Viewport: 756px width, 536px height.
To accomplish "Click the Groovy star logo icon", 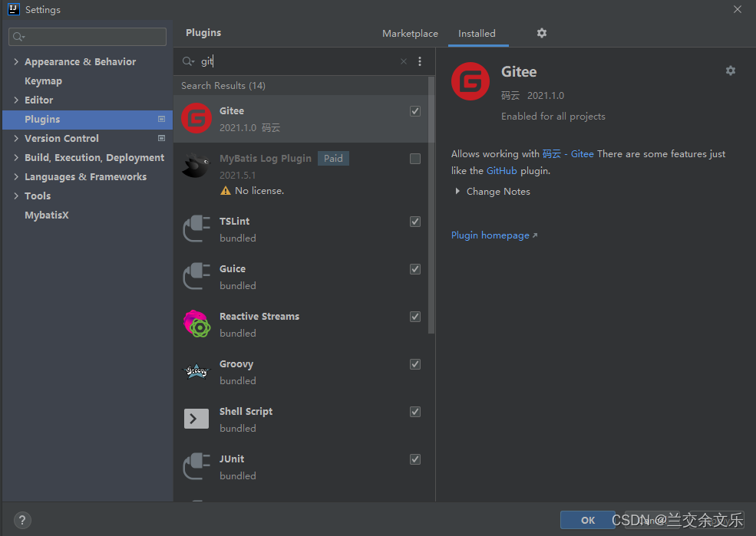I will point(196,371).
